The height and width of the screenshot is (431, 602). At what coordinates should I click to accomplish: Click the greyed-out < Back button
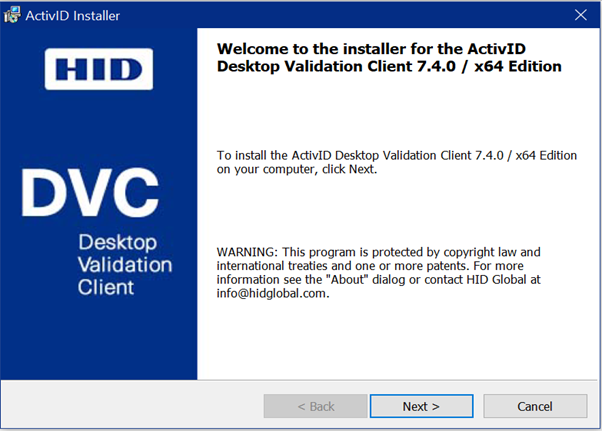click(315, 406)
